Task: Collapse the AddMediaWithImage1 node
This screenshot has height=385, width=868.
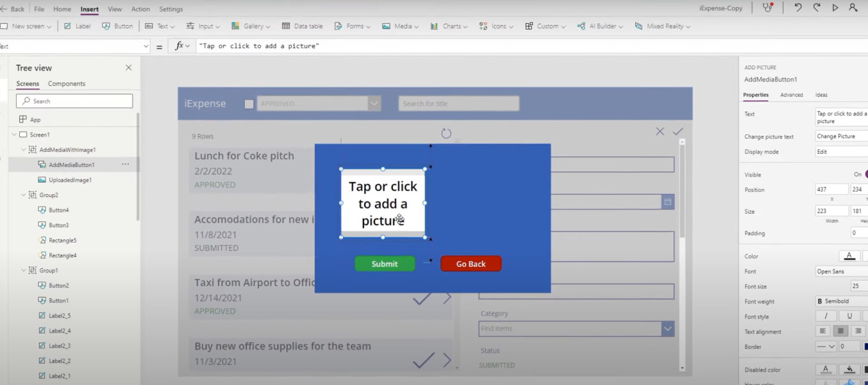Action: 24,150
